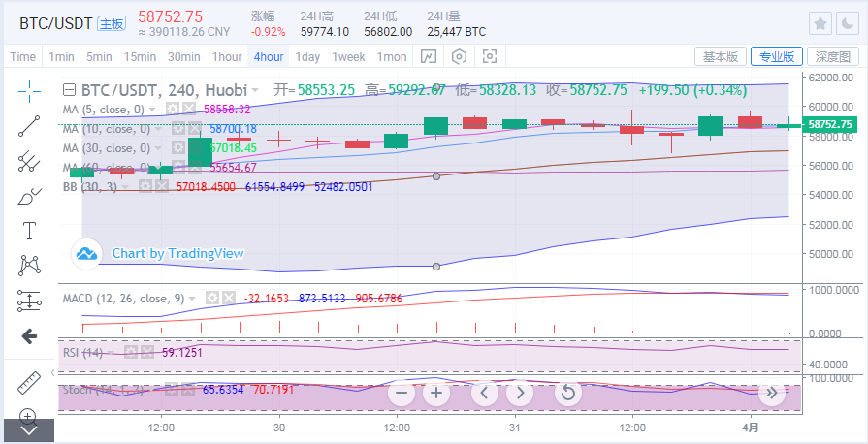Open Stoch indicator settings gear
This screenshot has height=444, width=868.
tap(171, 390)
